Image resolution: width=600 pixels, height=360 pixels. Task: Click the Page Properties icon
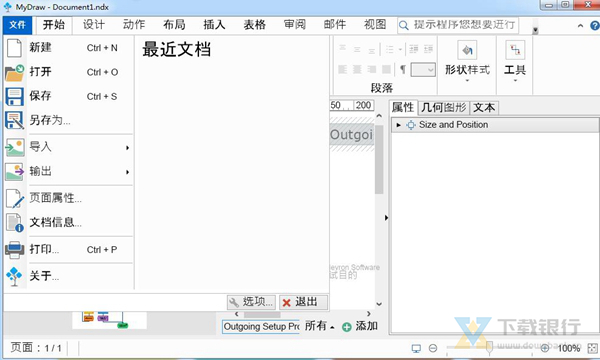point(15,198)
